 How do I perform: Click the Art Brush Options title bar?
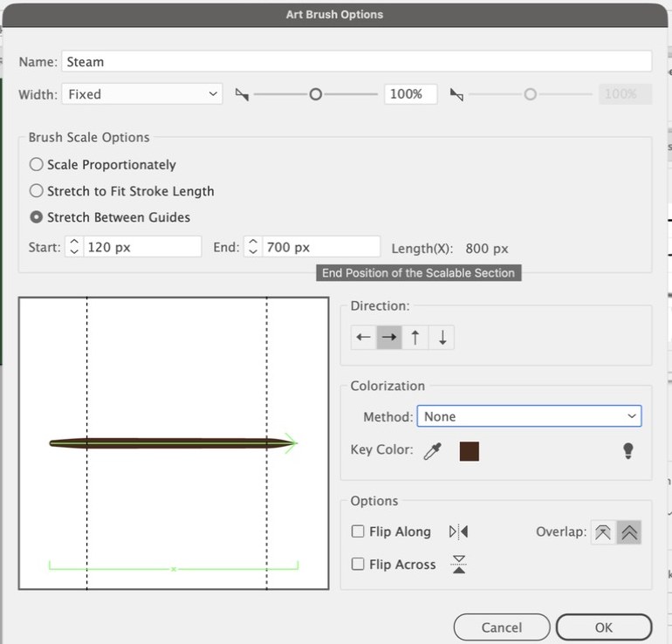click(334, 14)
